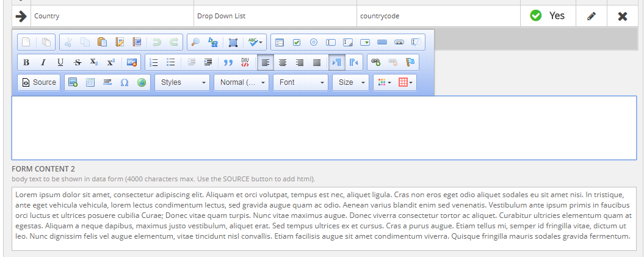Select Align Right

(x=300, y=62)
